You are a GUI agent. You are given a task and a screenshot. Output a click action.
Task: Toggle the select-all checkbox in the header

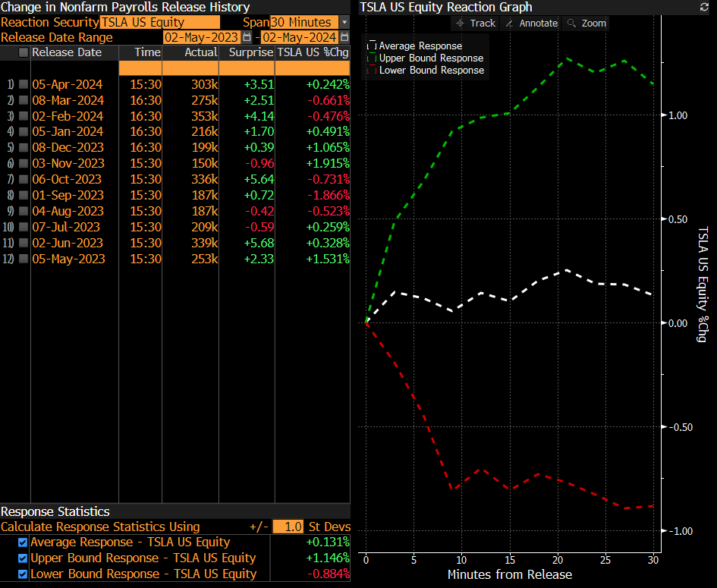(23, 52)
